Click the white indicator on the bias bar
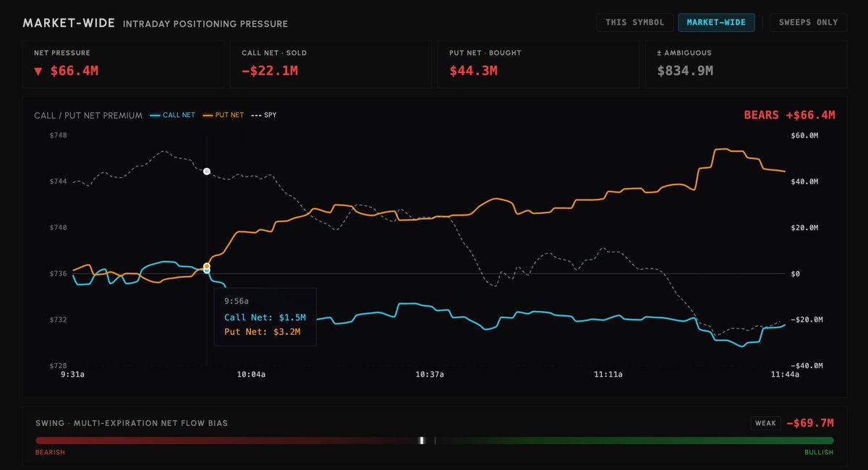 coord(422,440)
